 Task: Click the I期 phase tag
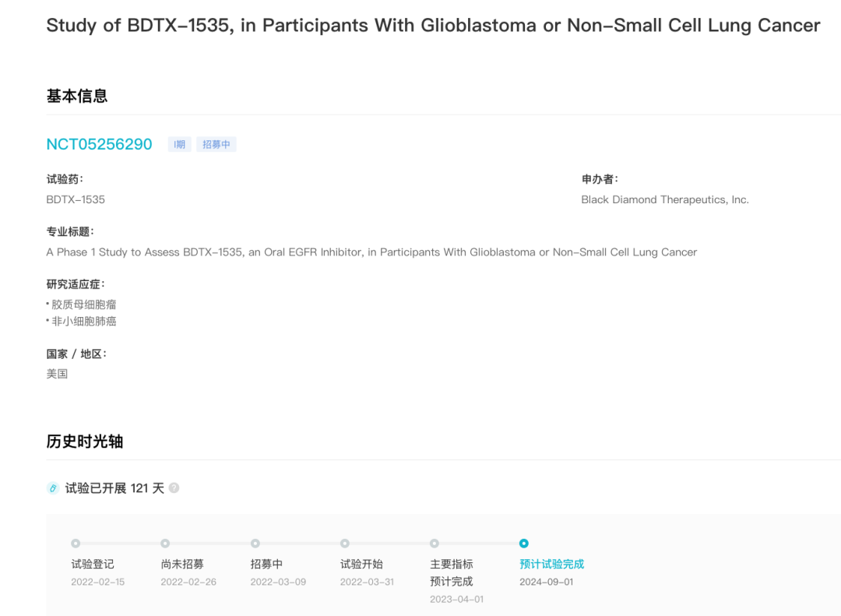[180, 144]
